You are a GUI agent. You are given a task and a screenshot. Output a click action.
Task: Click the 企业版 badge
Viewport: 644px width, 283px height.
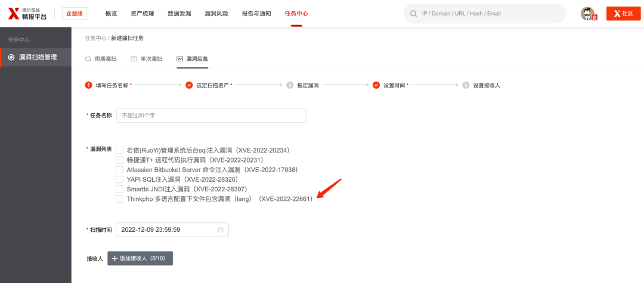coord(75,14)
